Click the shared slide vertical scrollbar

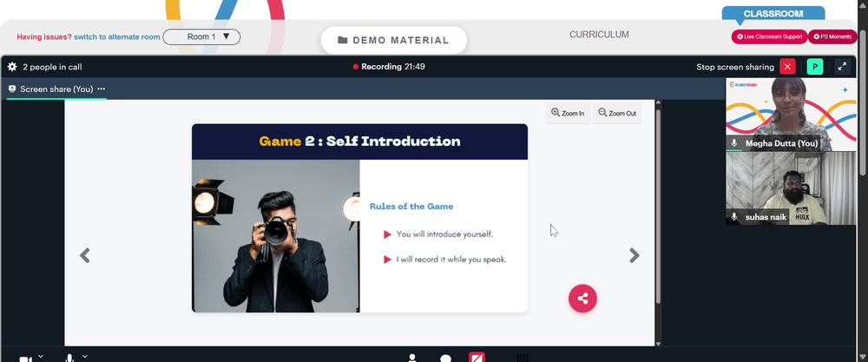click(658, 206)
